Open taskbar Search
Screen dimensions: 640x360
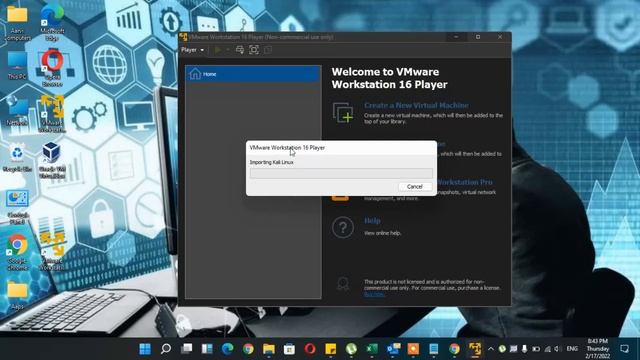[x=166, y=349]
